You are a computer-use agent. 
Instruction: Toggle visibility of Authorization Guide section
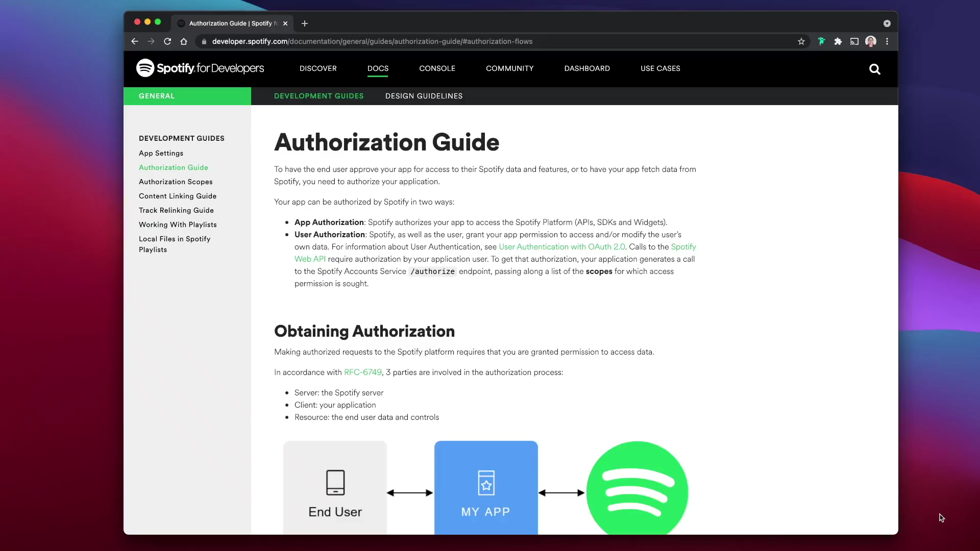coord(173,167)
